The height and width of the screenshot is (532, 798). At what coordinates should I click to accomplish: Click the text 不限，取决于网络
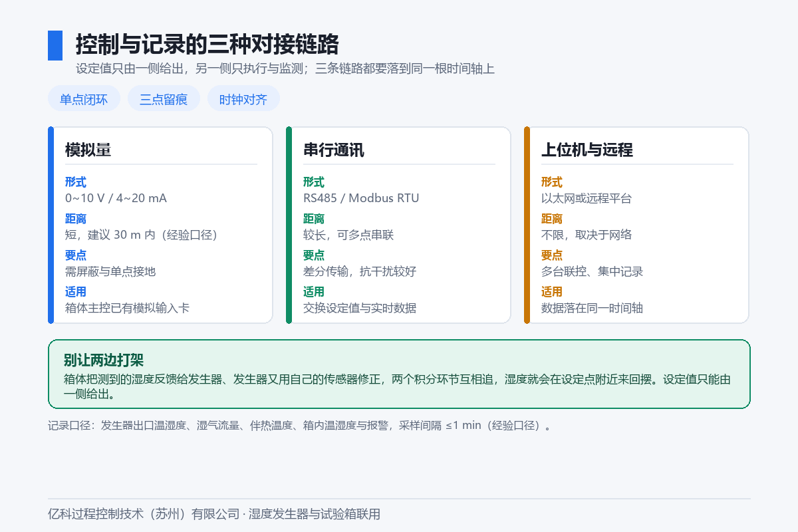tap(587, 235)
